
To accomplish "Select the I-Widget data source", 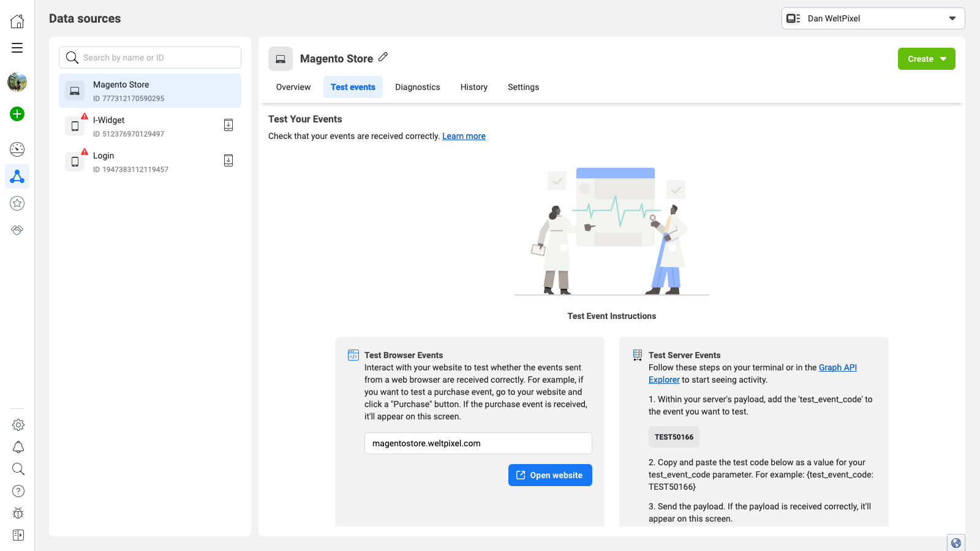I will (150, 126).
